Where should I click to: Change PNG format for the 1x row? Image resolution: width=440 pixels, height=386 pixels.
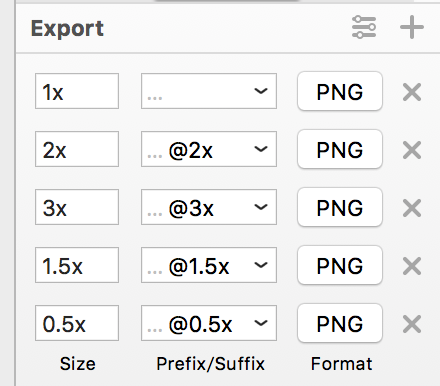click(340, 91)
